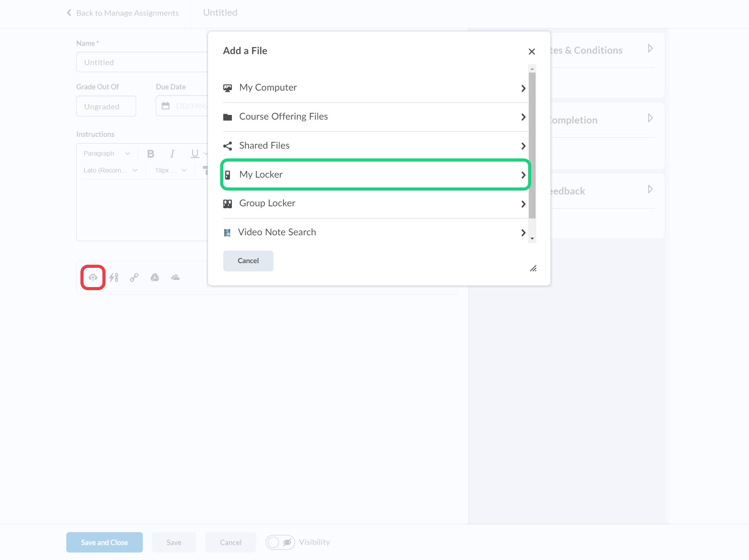Apply bold formatting in Instructions editor
Image resolution: width=749 pixels, height=560 pixels.
coord(151,154)
